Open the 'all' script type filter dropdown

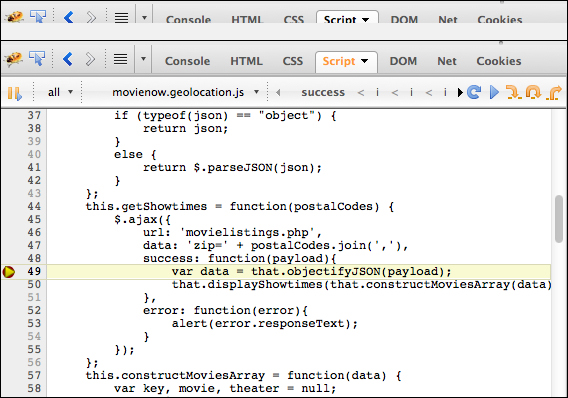[x=60, y=92]
